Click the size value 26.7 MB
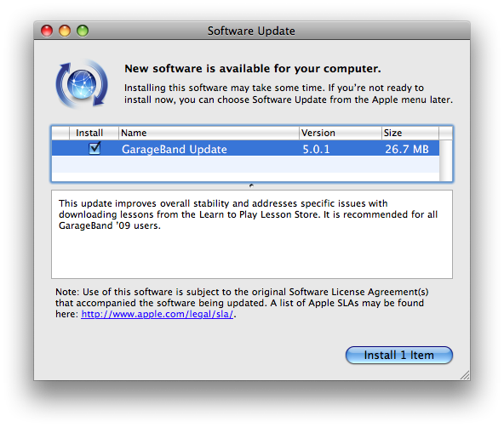This screenshot has height=427, width=504. click(407, 150)
